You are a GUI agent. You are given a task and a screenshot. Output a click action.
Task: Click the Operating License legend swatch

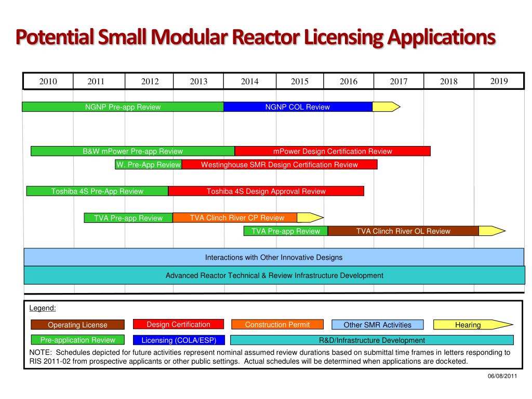coord(78,325)
